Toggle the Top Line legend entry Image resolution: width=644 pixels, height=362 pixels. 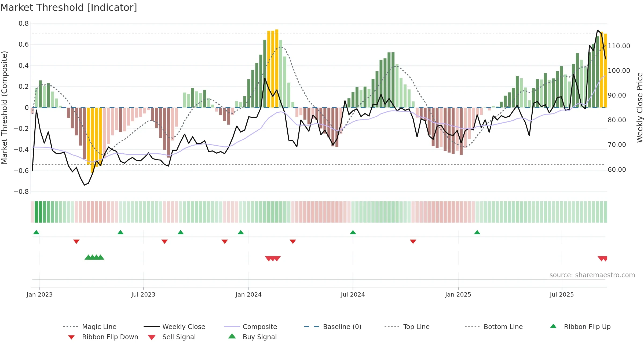point(407,327)
